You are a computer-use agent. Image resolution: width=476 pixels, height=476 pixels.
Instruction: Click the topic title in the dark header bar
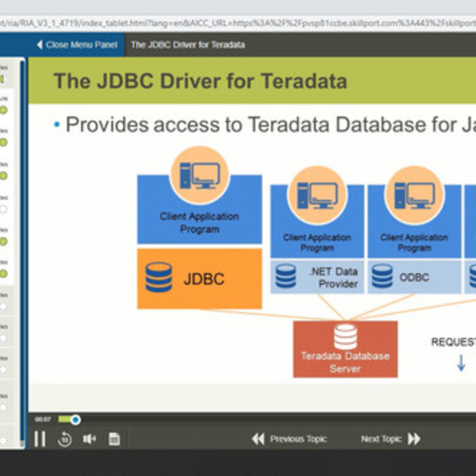point(188,45)
